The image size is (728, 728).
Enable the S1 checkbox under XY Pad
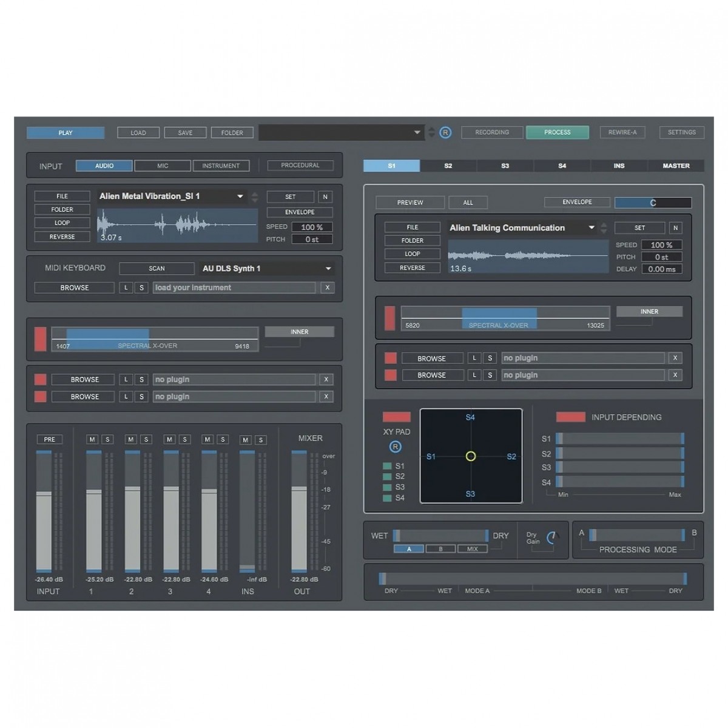pyautogui.click(x=387, y=466)
